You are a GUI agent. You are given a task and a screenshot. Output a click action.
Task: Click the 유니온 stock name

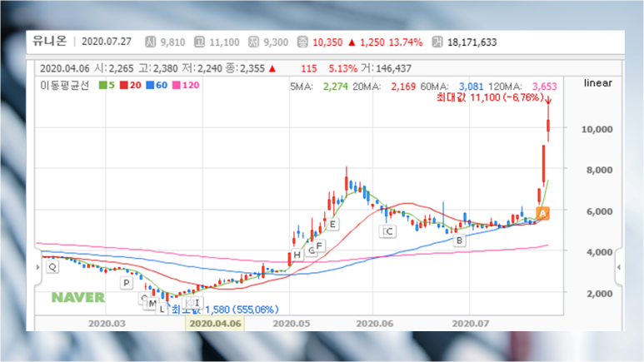50,41
